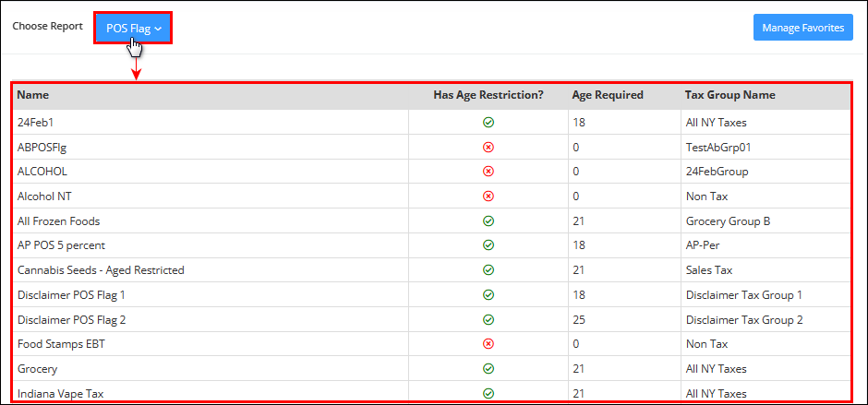Viewport: 868px width, 405px height.
Task: Click the Age Required column header
Action: click(608, 95)
